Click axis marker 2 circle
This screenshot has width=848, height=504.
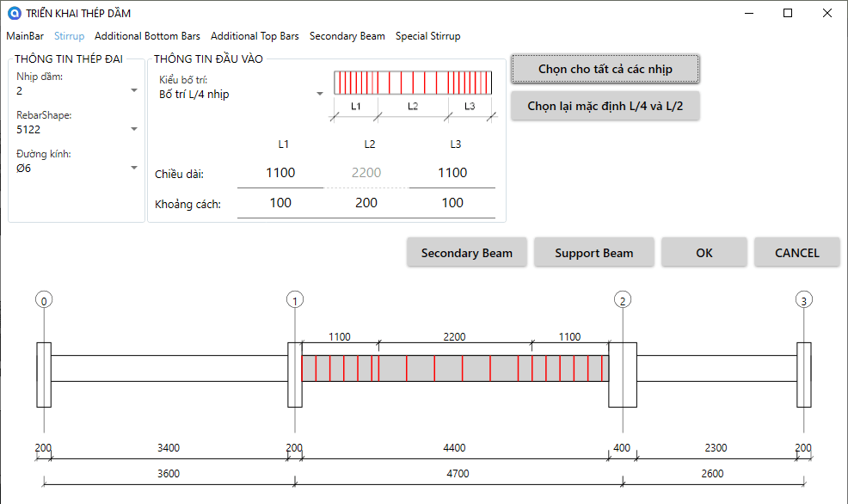[x=623, y=300]
